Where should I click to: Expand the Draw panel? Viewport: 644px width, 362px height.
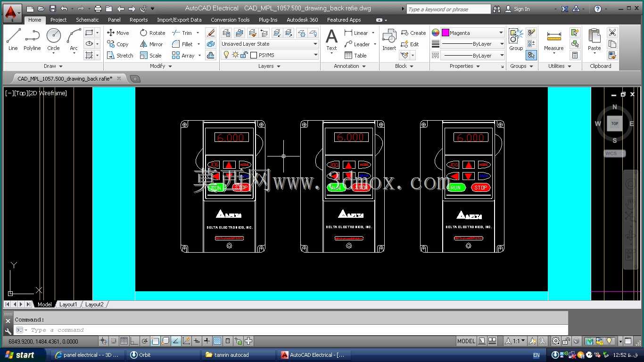click(x=53, y=66)
